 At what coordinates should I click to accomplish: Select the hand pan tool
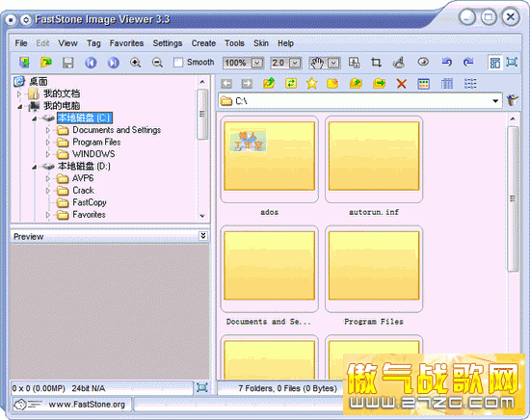coord(317,63)
